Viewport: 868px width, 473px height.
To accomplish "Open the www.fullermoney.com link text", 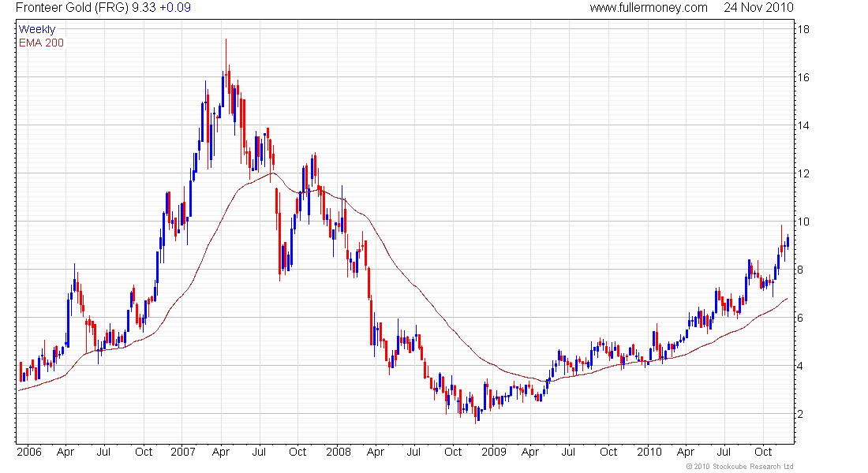I will click(x=648, y=8).
